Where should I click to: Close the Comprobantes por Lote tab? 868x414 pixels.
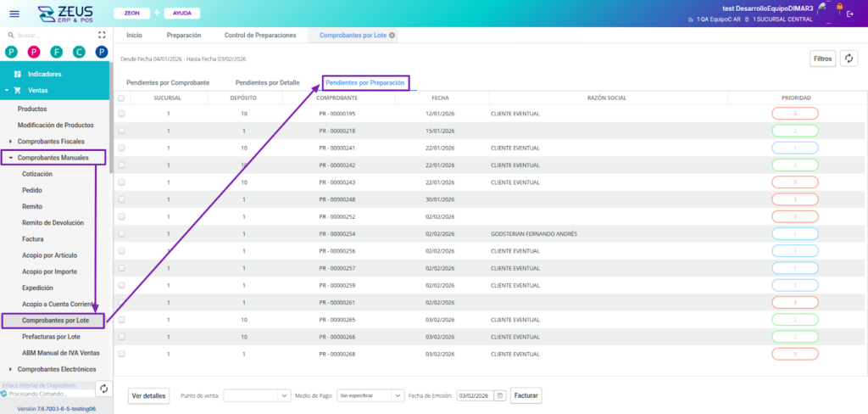392,36
